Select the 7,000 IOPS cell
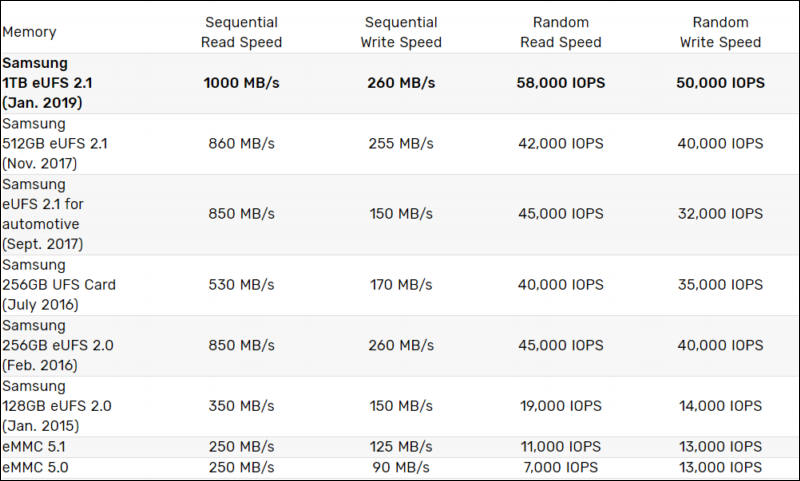 [561, 467]
